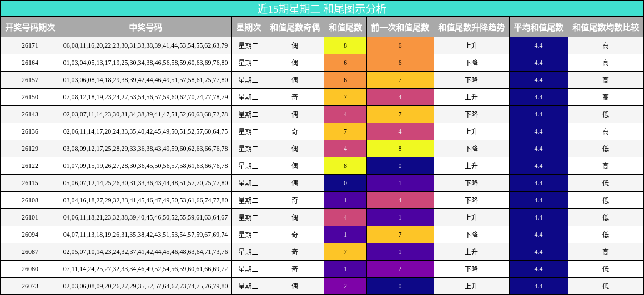The height and width of the screenshot is (295, 644).
Task: Click 上升 trend cell in row 26087
Action: [x=471, y=252]
